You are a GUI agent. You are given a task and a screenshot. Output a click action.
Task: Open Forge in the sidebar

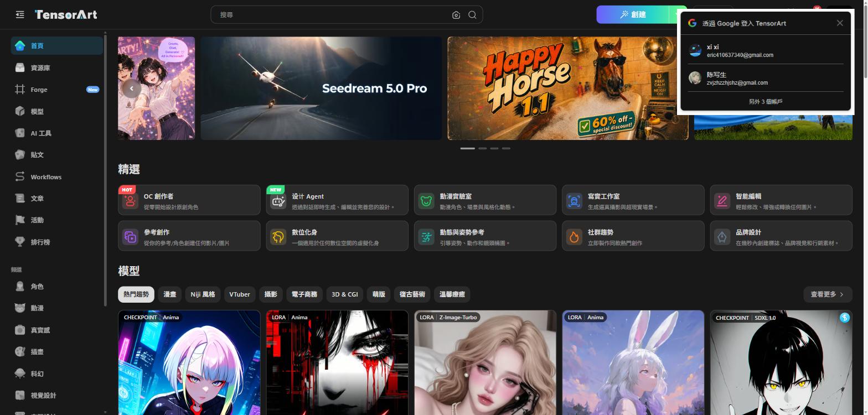pos(56,90)
